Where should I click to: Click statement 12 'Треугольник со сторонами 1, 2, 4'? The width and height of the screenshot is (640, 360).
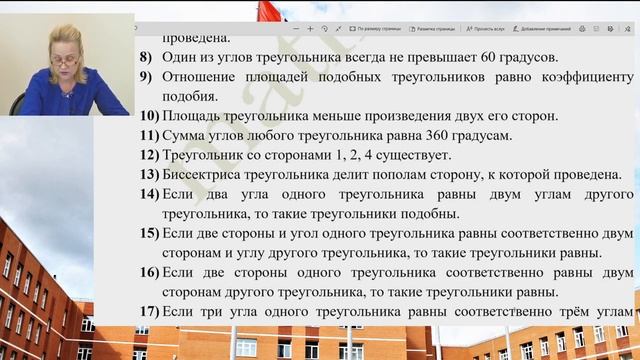tap(296, 155)
